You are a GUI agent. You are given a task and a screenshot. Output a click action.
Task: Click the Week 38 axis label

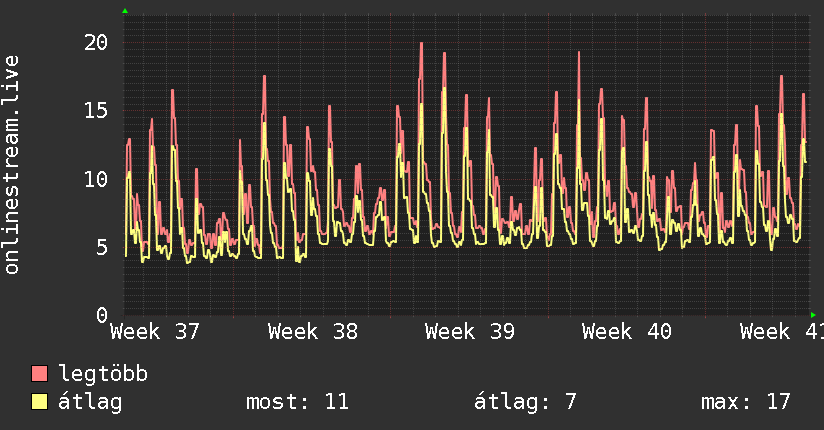313,332
